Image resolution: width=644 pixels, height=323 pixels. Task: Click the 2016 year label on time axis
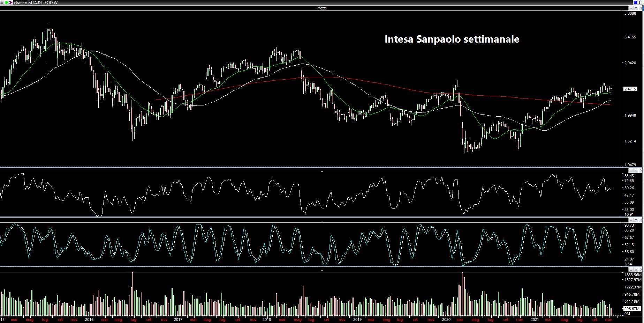(x=89, y=320)
